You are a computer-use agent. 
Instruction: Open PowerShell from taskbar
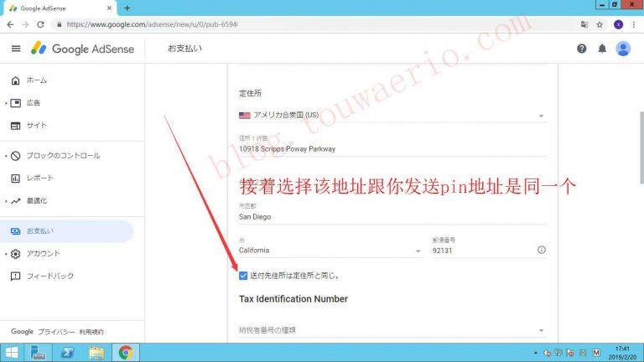click(x=67, y=353)
